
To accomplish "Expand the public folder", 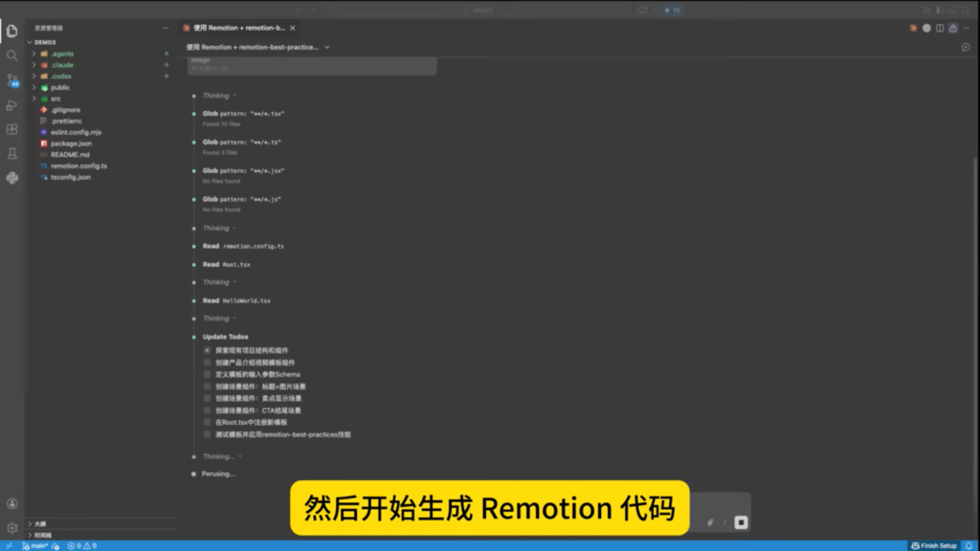I will 34,87.
